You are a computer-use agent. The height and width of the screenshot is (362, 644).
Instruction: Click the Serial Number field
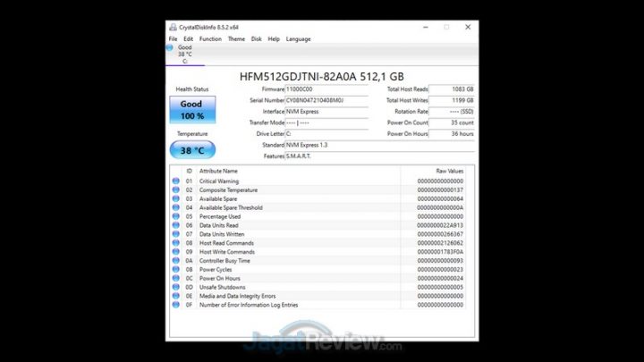click(326, 100)
